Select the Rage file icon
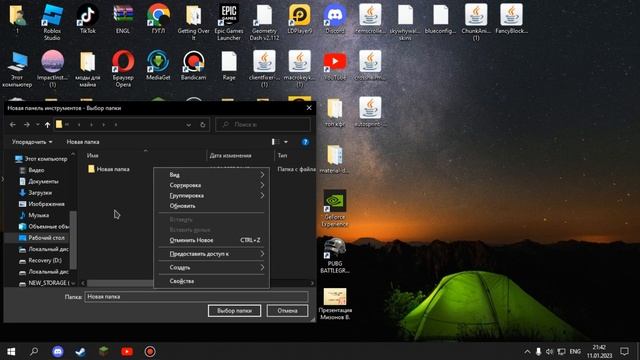Viewport: 640px width, 360px height. pos(229,65)
